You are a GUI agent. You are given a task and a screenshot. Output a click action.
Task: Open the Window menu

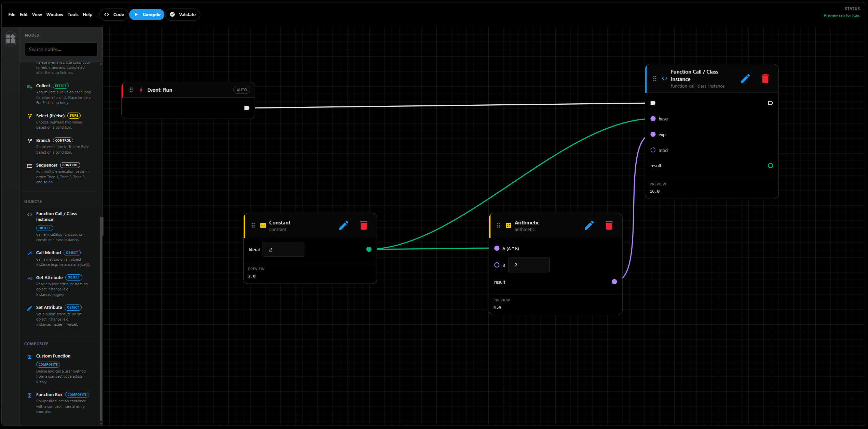[x=55, y=14]
